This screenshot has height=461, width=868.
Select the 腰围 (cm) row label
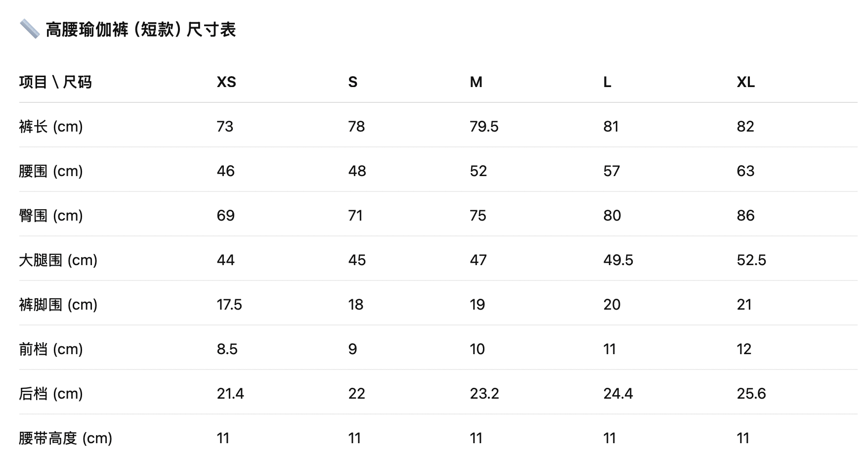pyautogui.click(x=51, y=171)
